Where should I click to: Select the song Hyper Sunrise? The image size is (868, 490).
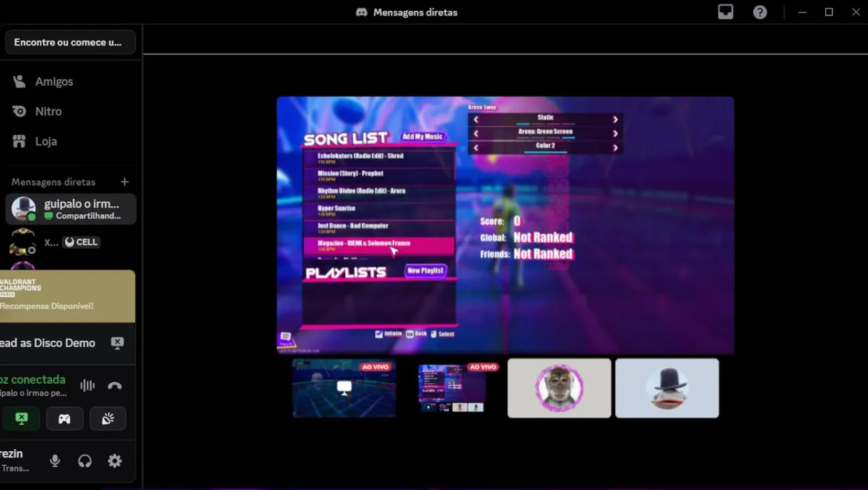tap(379, 210)
